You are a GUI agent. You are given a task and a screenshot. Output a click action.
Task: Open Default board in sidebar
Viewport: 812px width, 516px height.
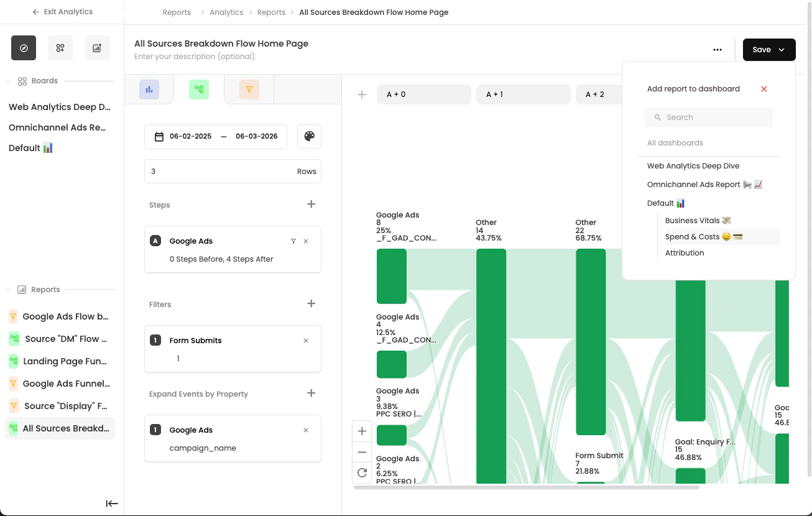click(30, 148)
